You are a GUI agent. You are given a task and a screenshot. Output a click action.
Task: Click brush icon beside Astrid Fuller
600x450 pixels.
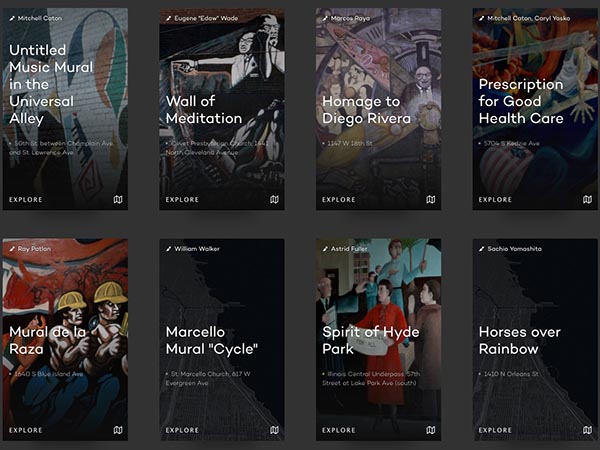pos(325,249)
